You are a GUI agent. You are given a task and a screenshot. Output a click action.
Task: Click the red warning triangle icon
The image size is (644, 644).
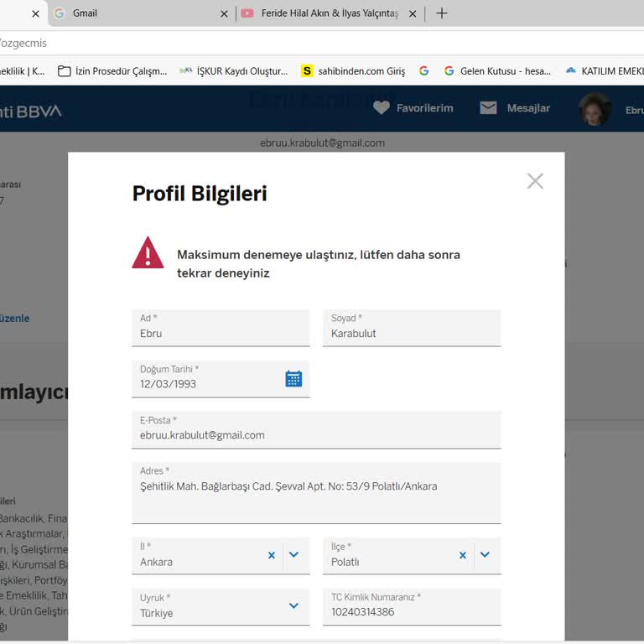(x=148, y=253)
